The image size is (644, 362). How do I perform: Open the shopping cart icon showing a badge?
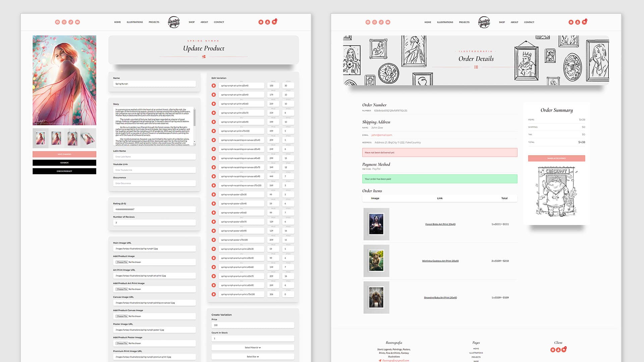coord(274,21)
